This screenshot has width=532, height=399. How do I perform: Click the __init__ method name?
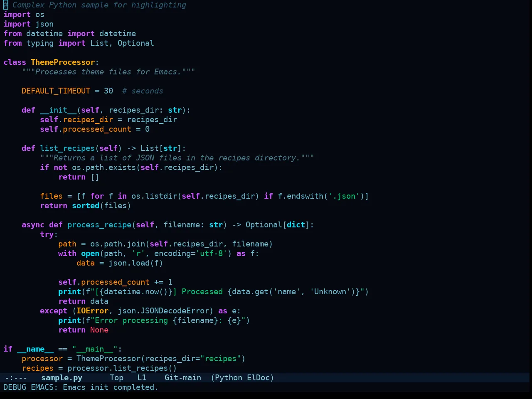coord(58,110)
